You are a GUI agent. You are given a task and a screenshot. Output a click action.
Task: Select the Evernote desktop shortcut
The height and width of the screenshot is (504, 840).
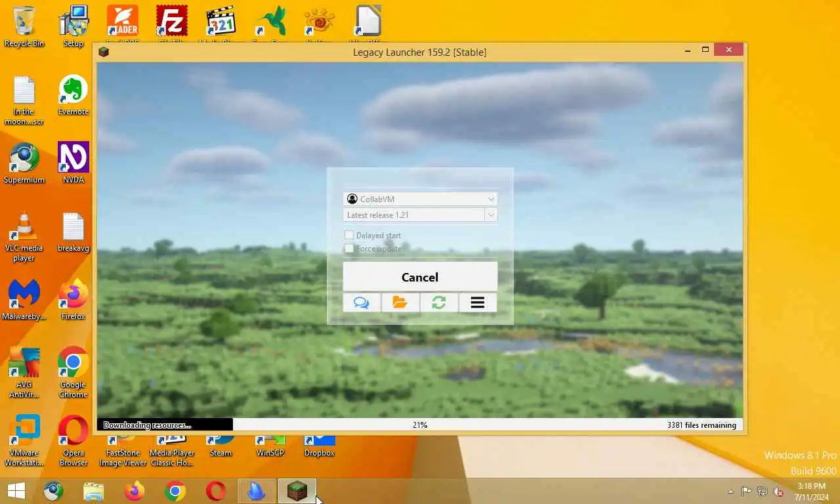[73, 95]
